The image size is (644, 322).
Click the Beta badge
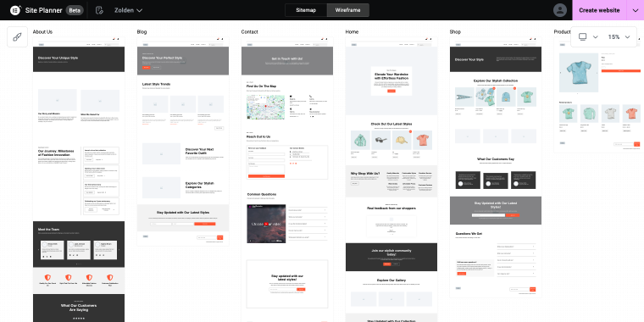pyautogui.click(x=75, y=10)
